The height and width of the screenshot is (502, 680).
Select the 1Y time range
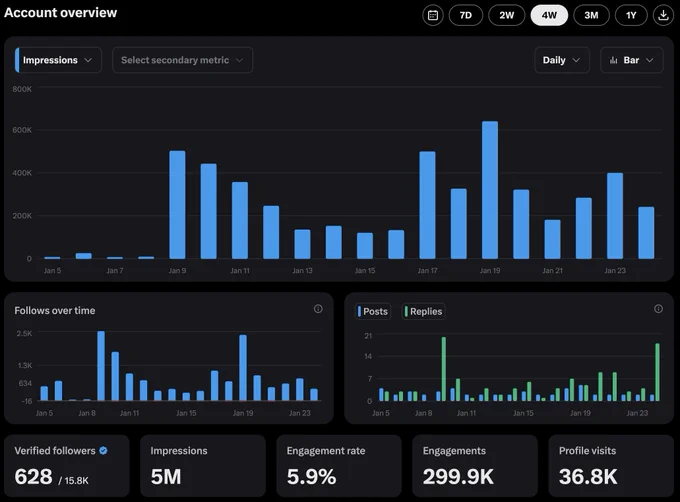[x=631, y=16]
